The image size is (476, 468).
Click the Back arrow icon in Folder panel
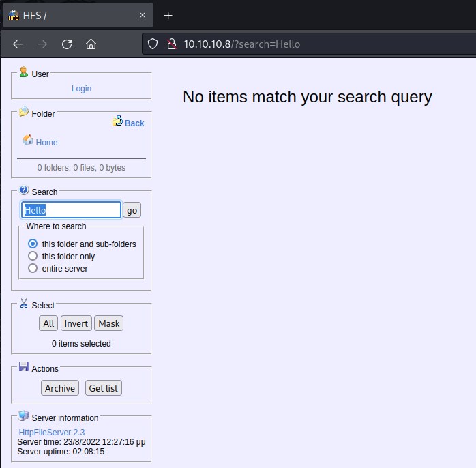click(117, 121)
